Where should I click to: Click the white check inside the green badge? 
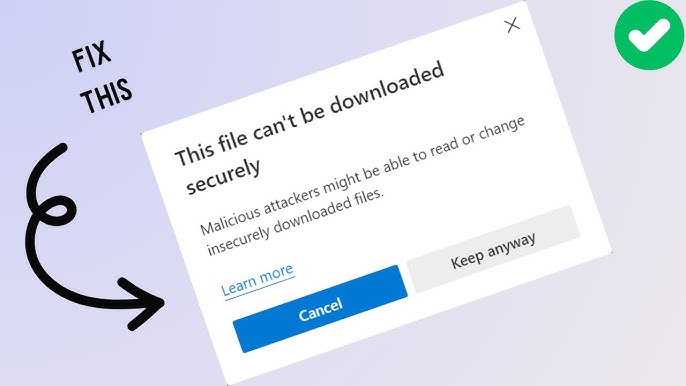click(x=649, y=33)
